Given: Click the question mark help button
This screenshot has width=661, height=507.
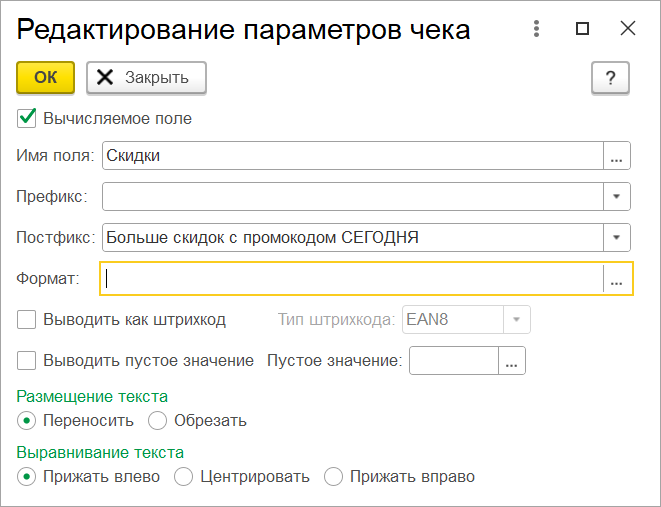Looking at the screenshot, I should [610, 78].
